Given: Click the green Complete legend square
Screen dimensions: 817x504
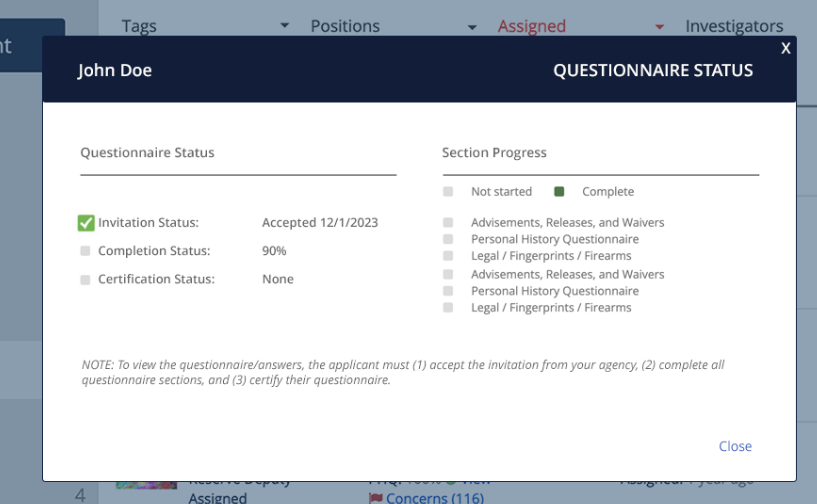Looking at the screenshot, I should point(559,192).
